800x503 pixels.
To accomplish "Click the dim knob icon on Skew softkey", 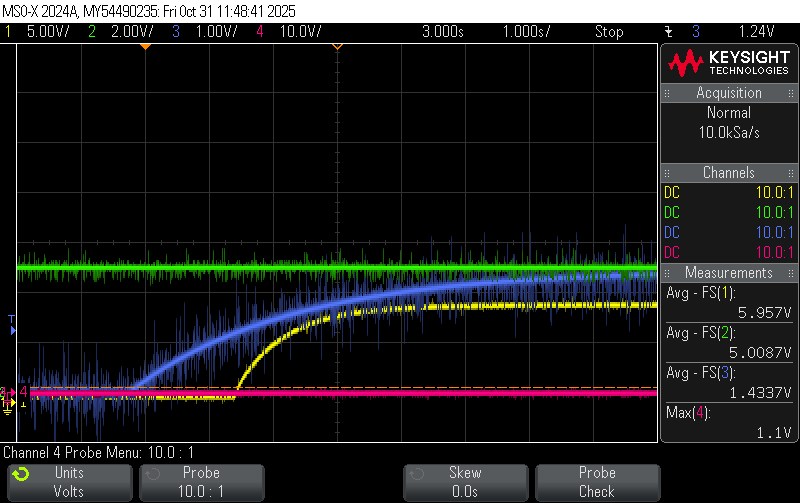I will pyautogui.click(x=416, y=474).
